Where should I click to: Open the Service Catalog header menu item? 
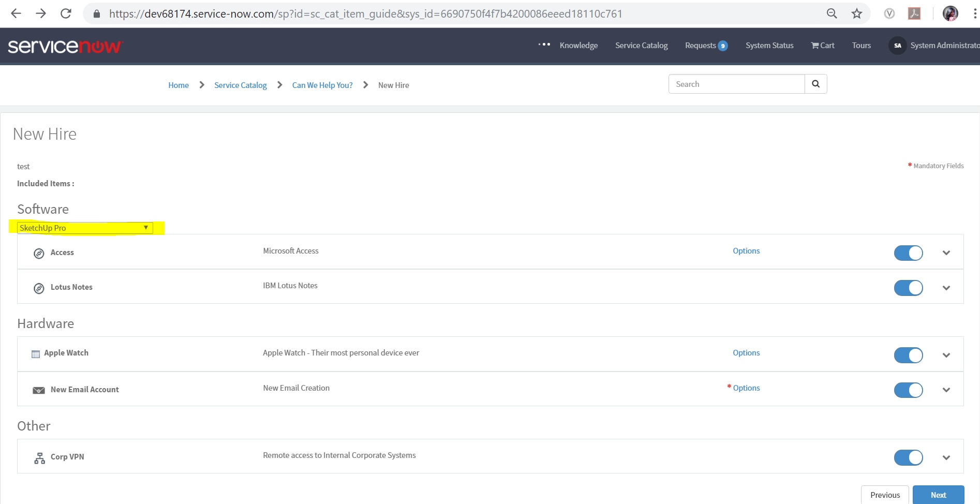click(x=642, y=46)
